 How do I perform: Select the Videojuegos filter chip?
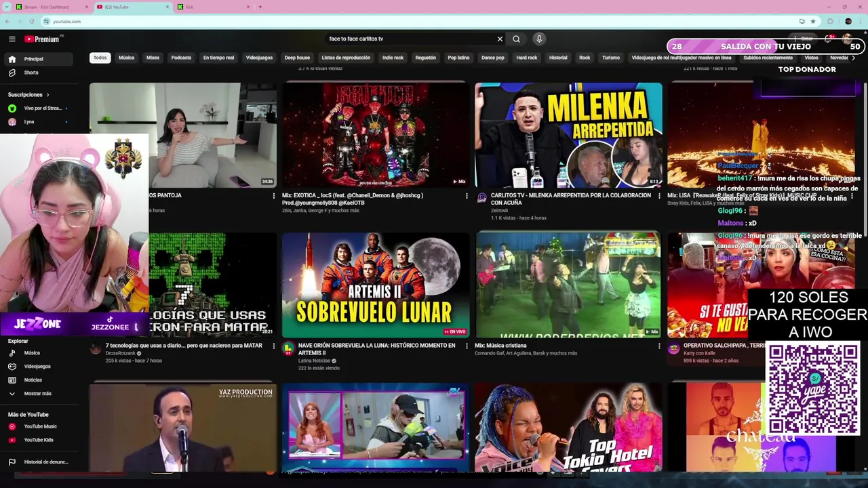[x=259, y=58]
